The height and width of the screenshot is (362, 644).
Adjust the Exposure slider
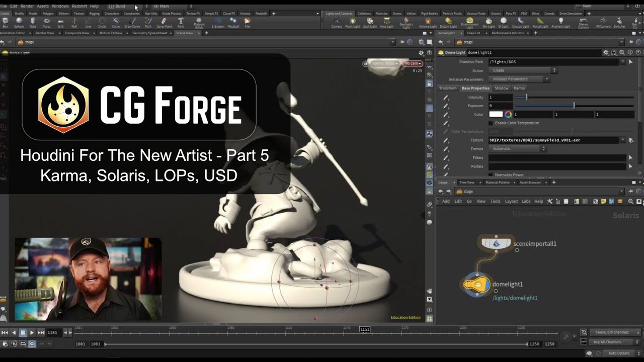574,106
